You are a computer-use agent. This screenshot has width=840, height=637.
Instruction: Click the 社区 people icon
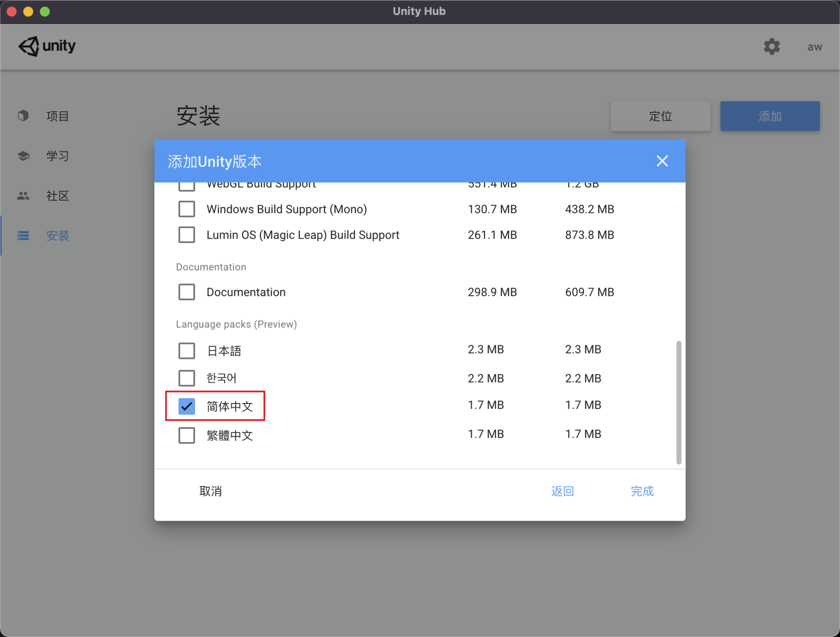click(23, 196)
